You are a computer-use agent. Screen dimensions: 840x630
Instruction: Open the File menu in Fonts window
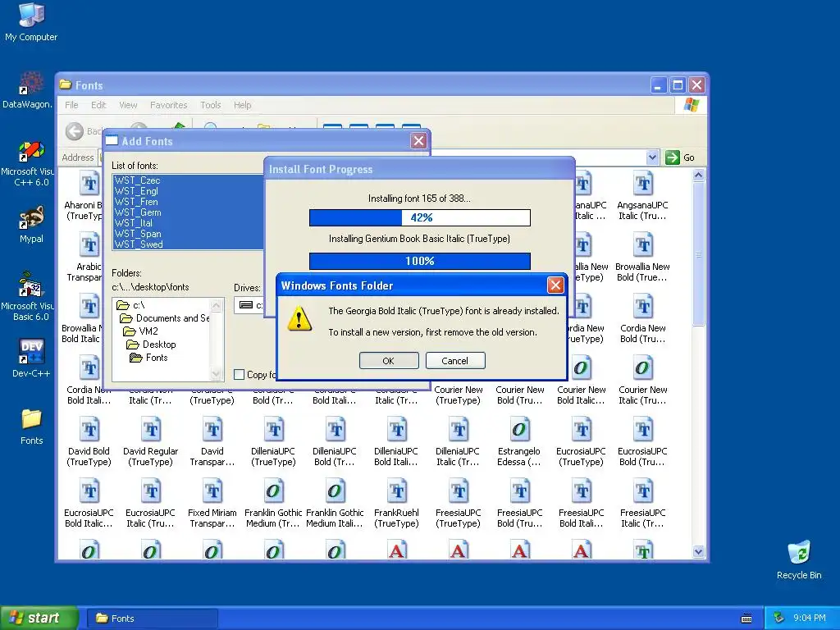click(71, 105)
